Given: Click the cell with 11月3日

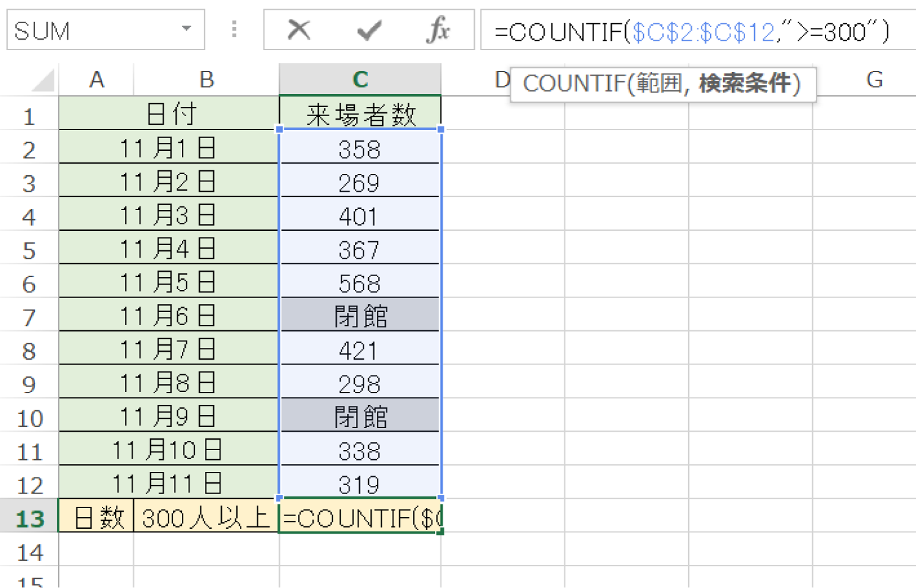Looking at the screenshot, I should pos(169,214).
